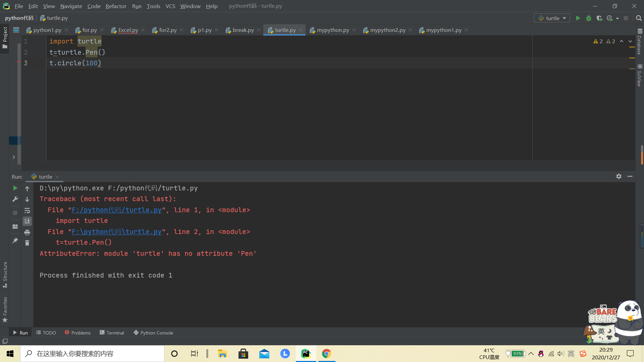Open the profiler run icon

click(610, 18)
